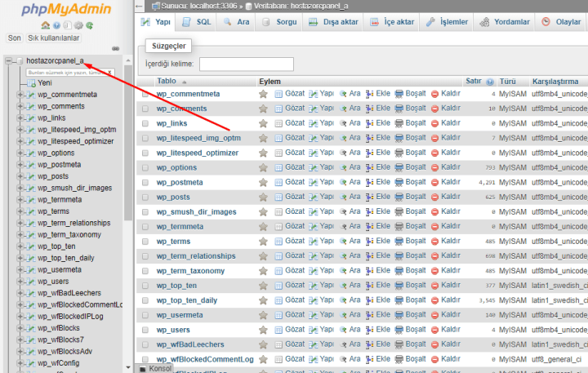588x373 pixels.
Task: Click the sidebar scrollbar up arrow
Action: [x=128, y=60]
